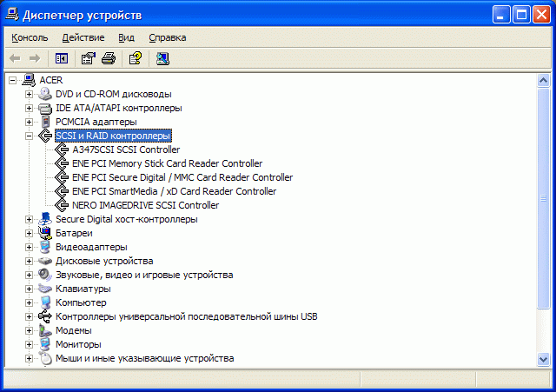Open the Вид menu
556x392 pixels.
point(126,37)
